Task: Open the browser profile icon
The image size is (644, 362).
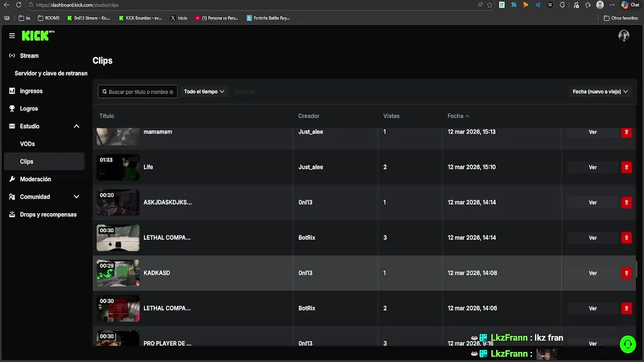Action: (600, 5)
